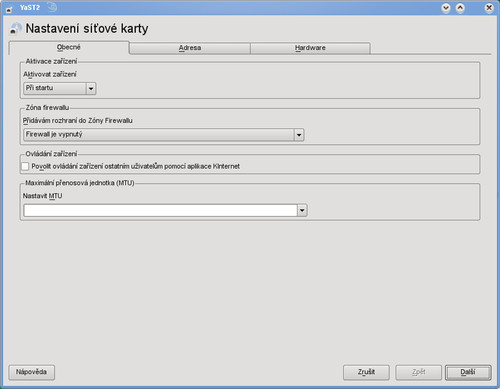Click into the MTU input field
The height and width of the screenshot is (389, 500).
point(160,210)
